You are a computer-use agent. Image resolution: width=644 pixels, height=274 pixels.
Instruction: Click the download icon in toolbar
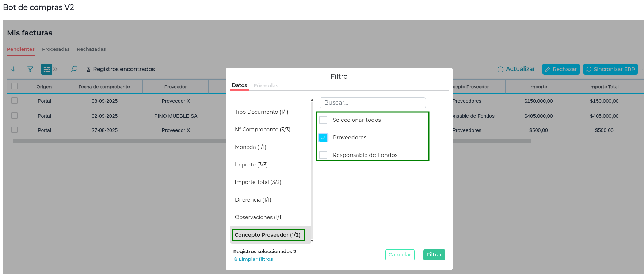[x=13, y=69]
